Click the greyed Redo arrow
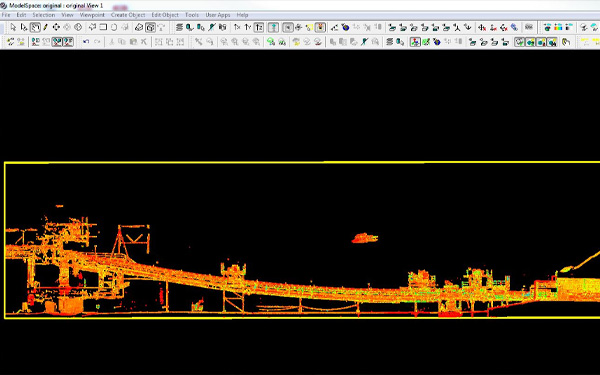 97,42
